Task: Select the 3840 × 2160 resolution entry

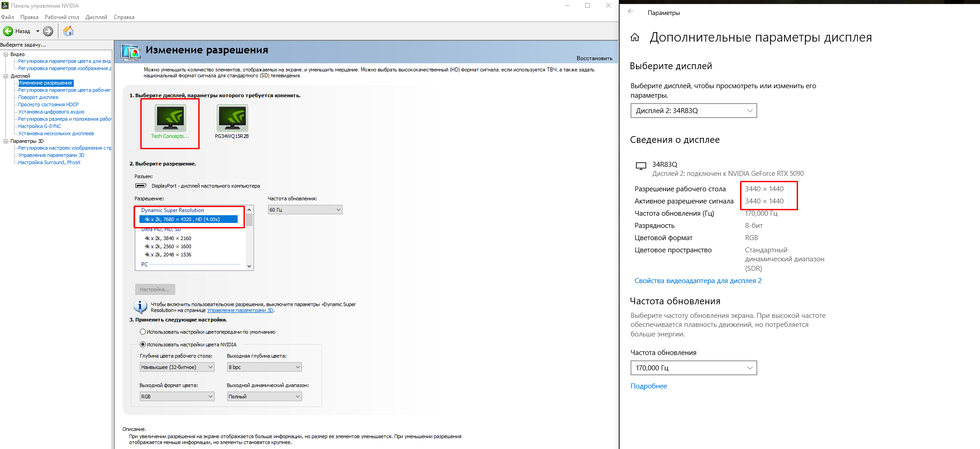Action: coord(168,238)
